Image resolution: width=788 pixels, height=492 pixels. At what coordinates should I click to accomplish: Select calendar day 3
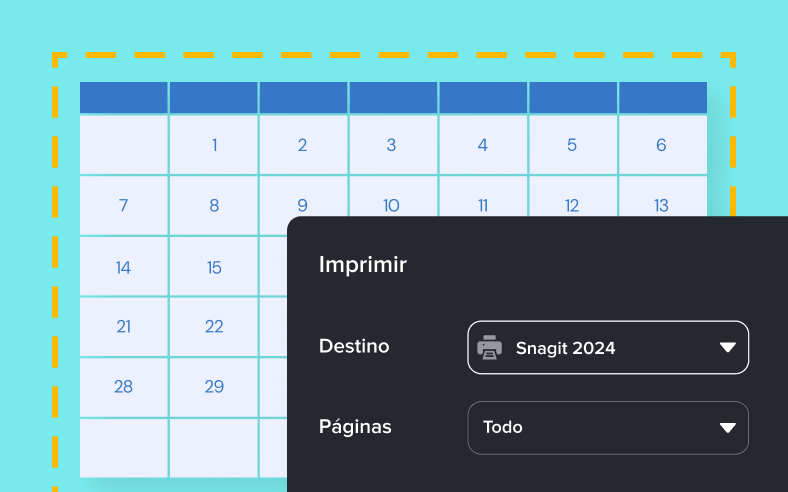[393, 145]
